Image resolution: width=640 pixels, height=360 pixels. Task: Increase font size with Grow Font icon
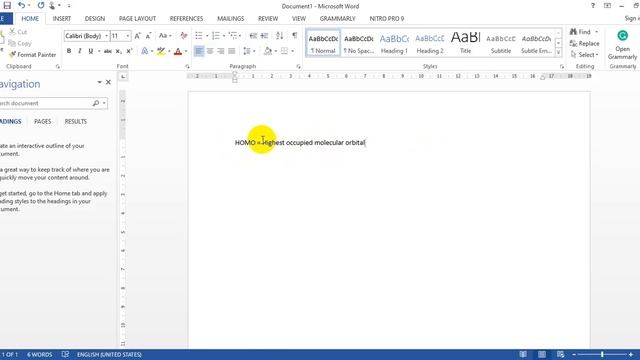tap(138, 36)
